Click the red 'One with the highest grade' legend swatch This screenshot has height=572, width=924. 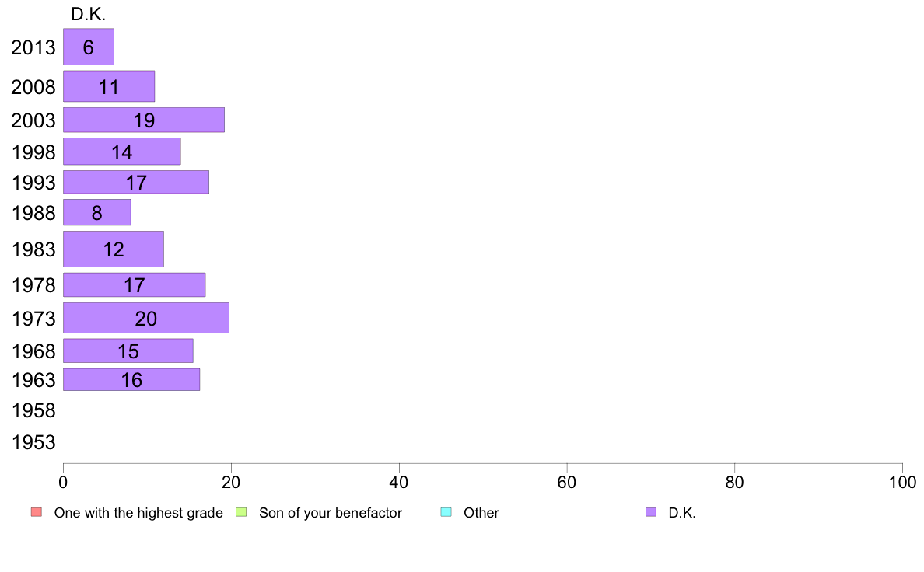tap(37, 512)
